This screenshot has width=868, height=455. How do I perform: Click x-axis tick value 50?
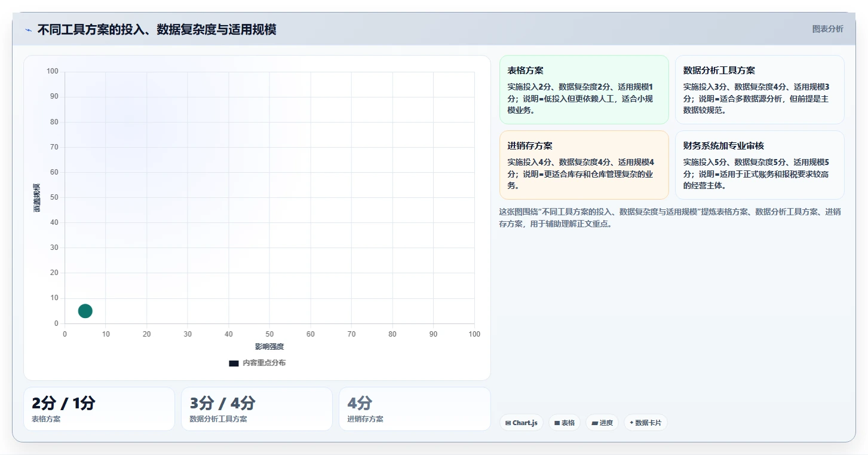pyautogui.click(x=269, y=334)
